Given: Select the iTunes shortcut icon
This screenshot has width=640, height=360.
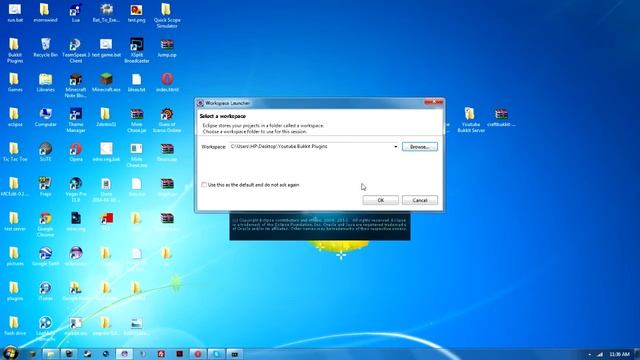Looking at the screenshot, I should tap(45, 291).
